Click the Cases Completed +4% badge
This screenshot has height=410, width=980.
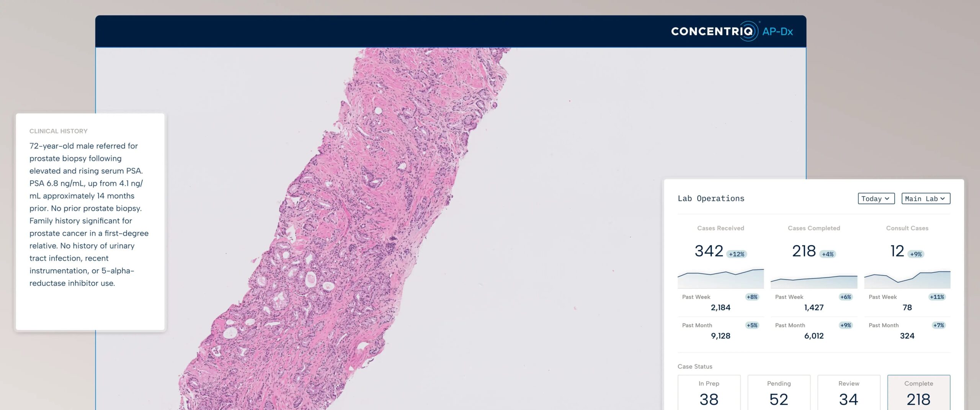coord(828,254)
